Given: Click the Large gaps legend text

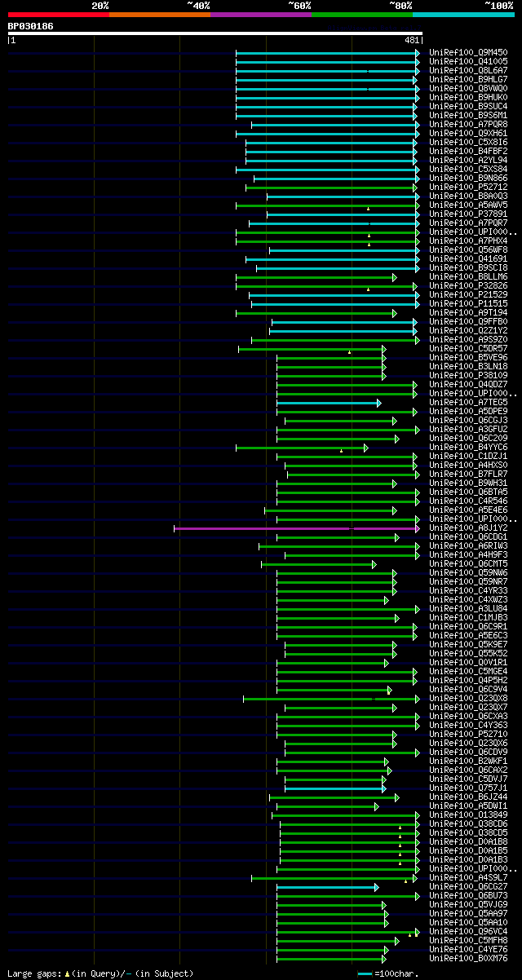Looking at the screenshot, I should pos(100,973).
